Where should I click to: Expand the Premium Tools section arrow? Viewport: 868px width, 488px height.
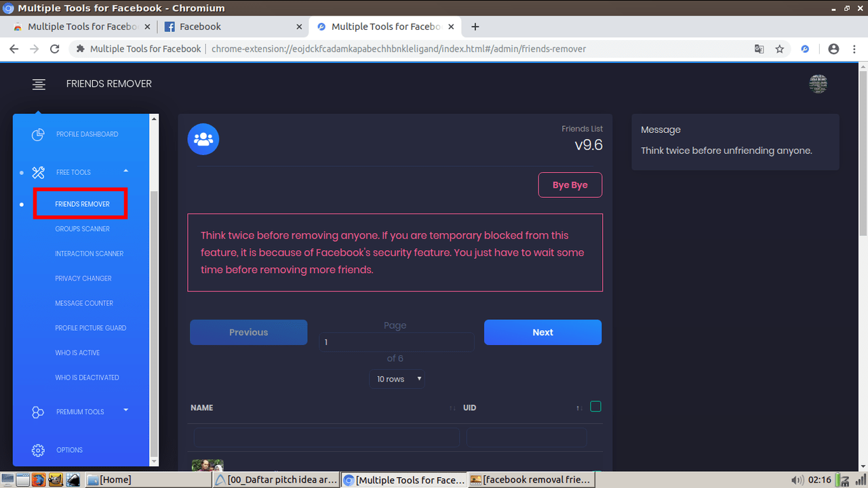click(x=125, y=410)
